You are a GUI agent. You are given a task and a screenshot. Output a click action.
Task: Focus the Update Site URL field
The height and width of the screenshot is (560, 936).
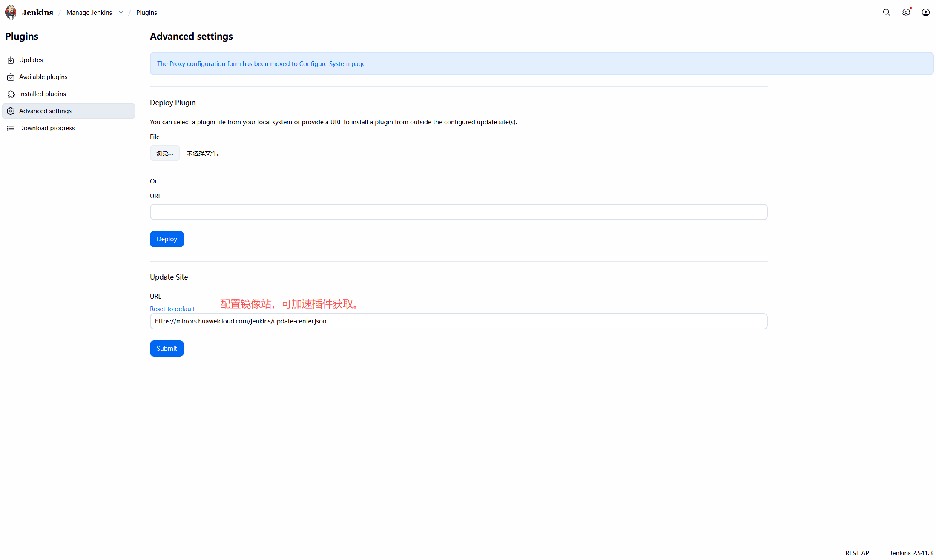[x=458, y=321]
